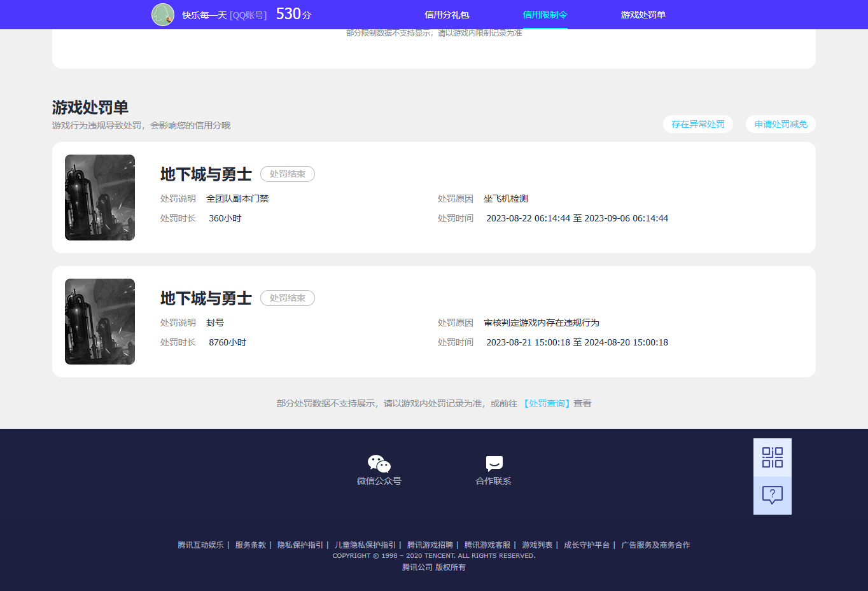Switch to the 信用限制令 tab
868x591 pixels.
pos(545,15)
